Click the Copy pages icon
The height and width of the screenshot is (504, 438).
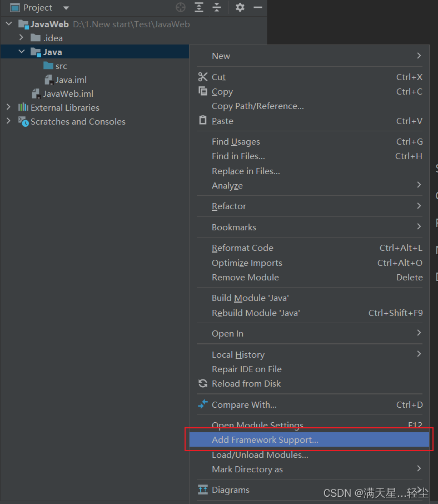[x=203, y=91]
